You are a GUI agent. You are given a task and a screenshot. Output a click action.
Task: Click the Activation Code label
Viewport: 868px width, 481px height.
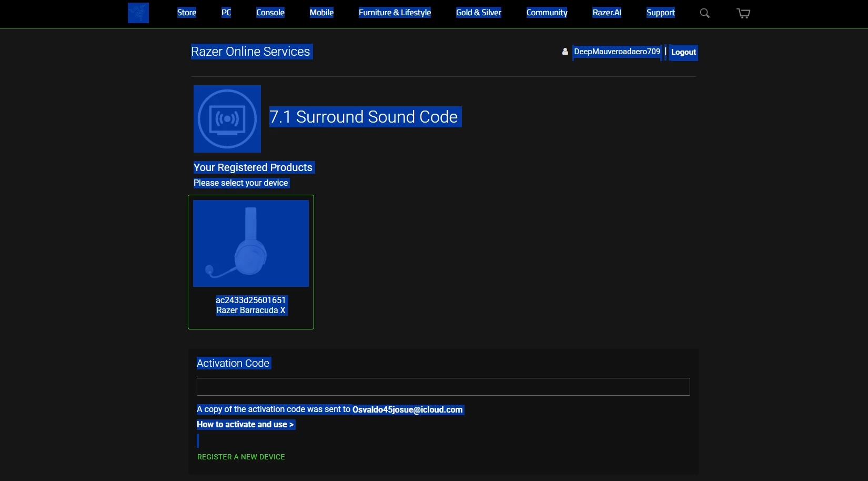click(233, 363)
